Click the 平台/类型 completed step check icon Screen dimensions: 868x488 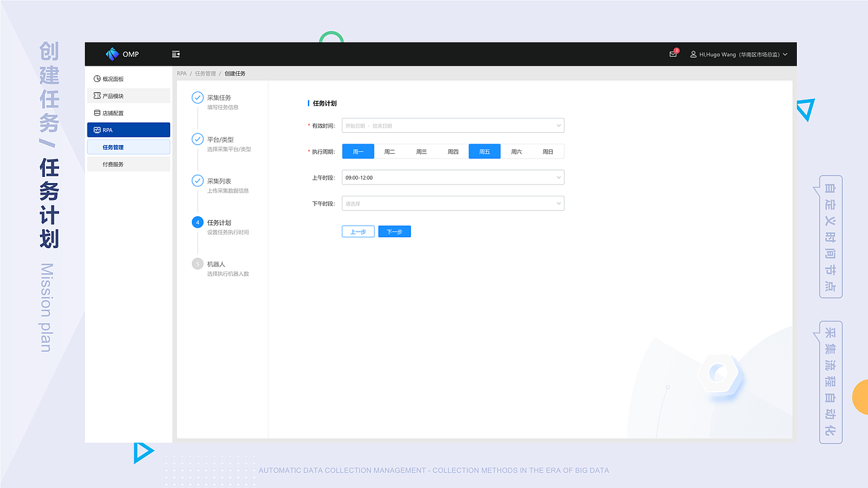tap(197, 139)
